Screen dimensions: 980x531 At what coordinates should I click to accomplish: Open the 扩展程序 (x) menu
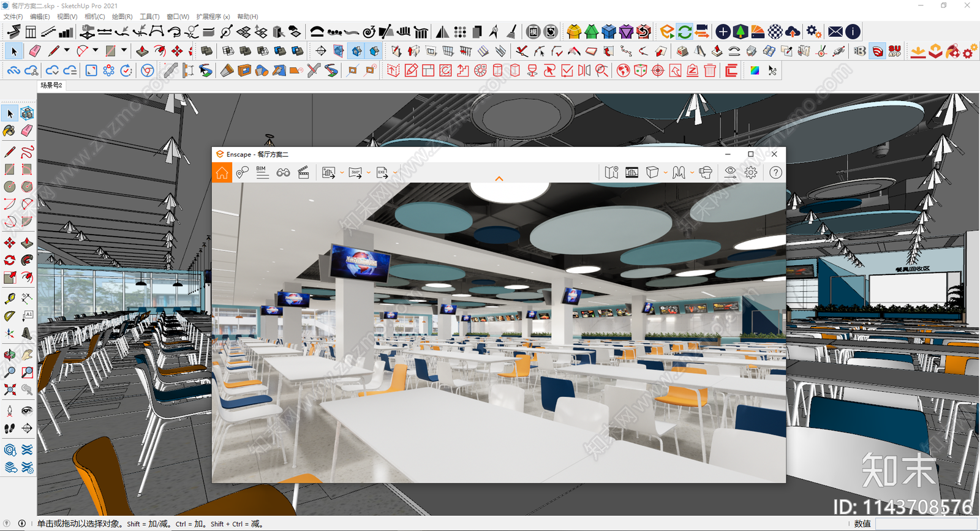coord(213,17)
